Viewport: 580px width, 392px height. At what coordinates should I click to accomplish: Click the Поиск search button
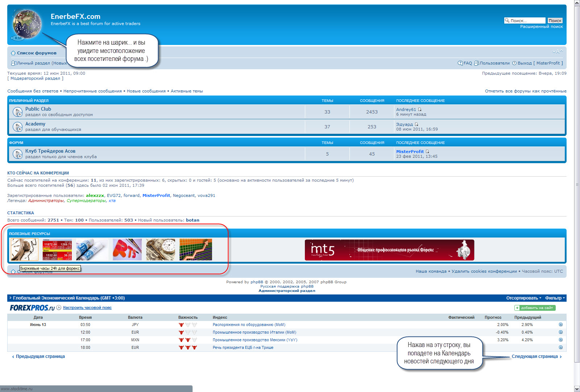click(555, 21)
